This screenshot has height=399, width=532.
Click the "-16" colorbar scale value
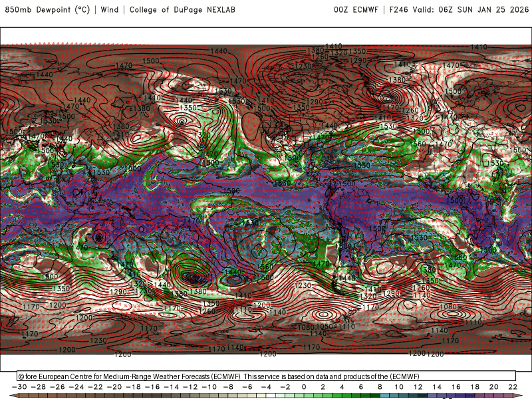point(152,387)
